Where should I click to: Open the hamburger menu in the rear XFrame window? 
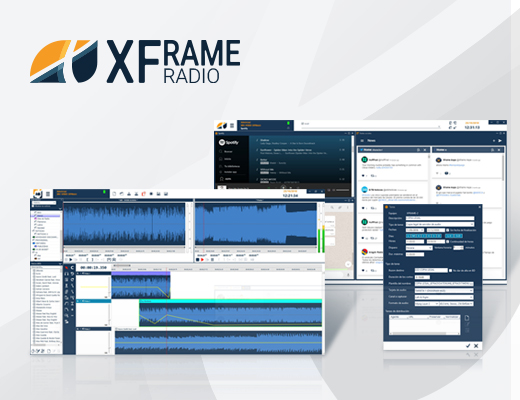[x=232, y=126]
